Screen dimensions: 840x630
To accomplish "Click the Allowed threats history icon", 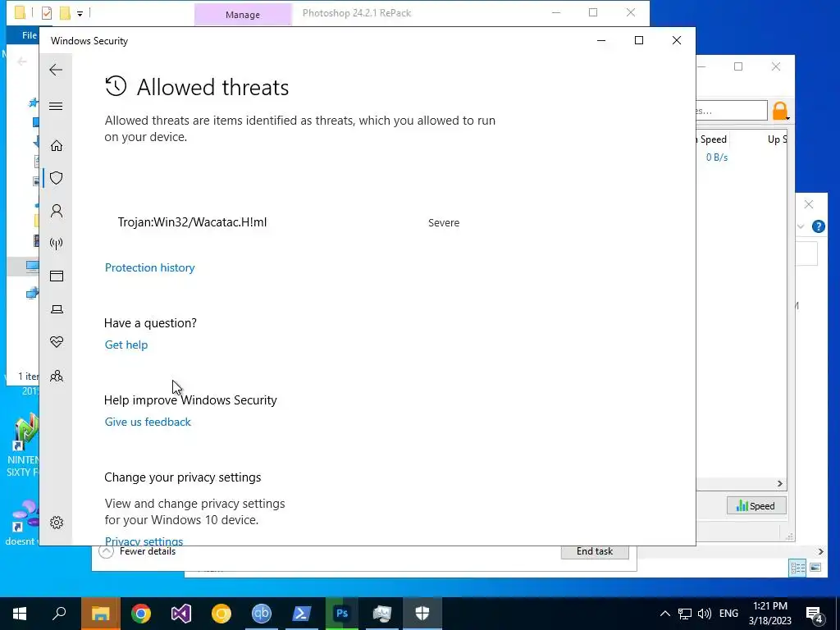I will 116,86.
